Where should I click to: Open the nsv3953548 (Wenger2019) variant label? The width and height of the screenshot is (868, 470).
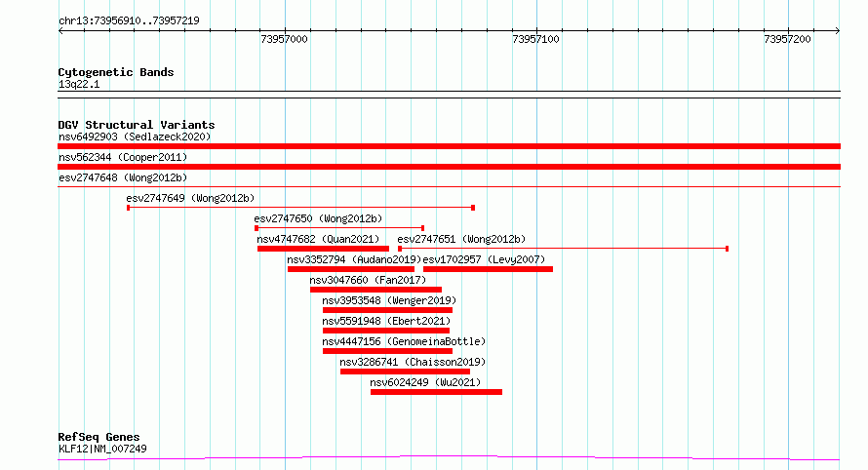point(389,300)
